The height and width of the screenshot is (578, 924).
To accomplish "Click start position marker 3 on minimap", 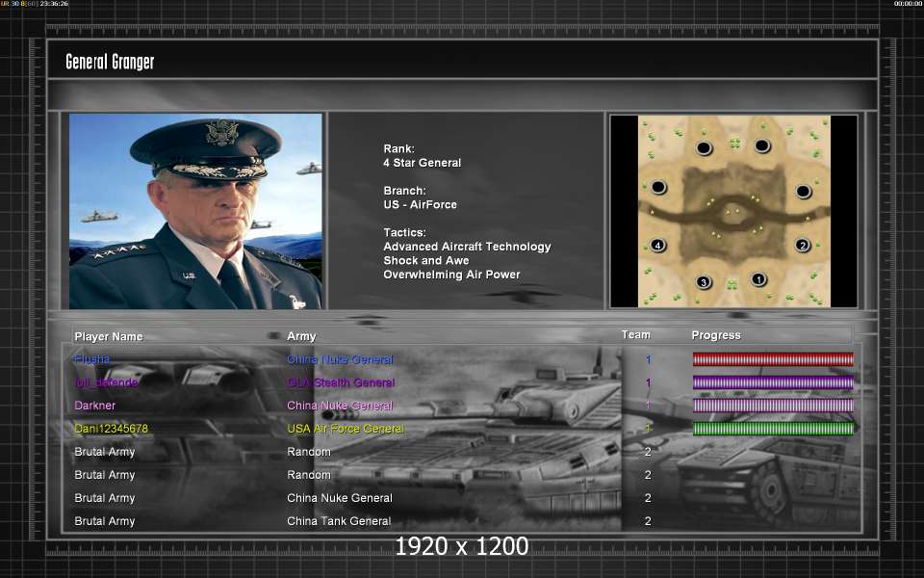I will pos(703,282).
